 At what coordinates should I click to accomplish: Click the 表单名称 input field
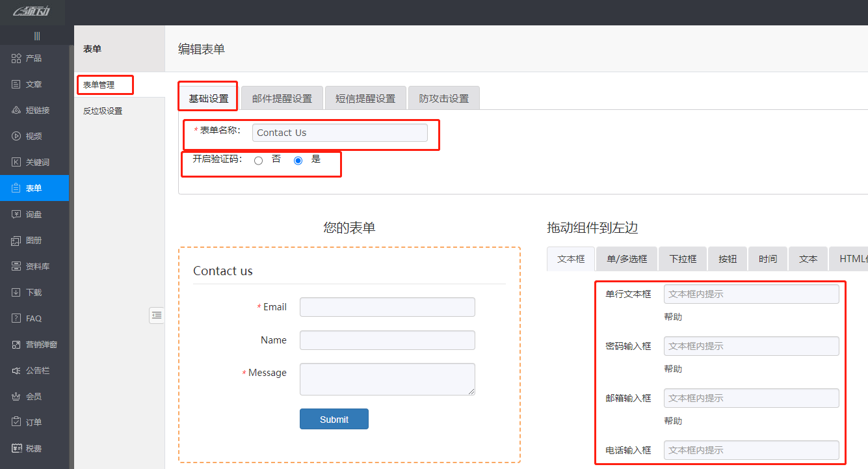click(339, 133)
